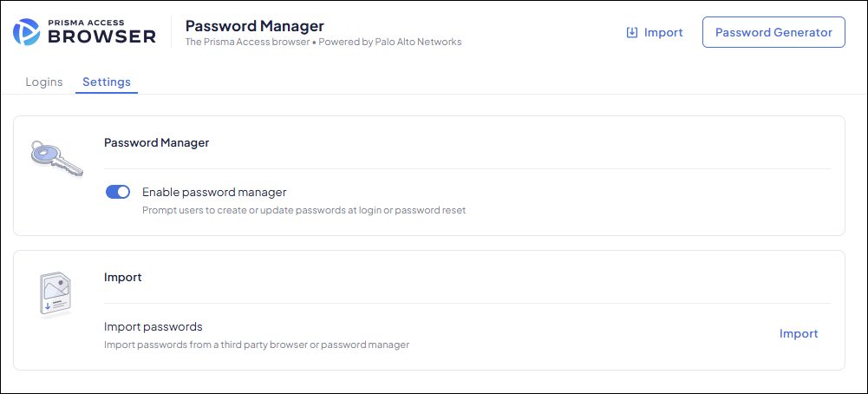The height and width of the screenshot is (394, 868).
Task: Open the Password Generator
Action: 773,32
